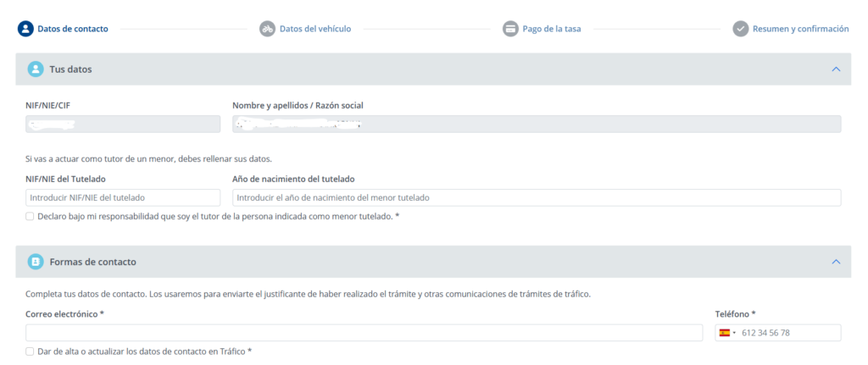Viewport: 868px width, 365px height.
Task: Click the Tus datos user avatar icon
Action: (36, 69)
